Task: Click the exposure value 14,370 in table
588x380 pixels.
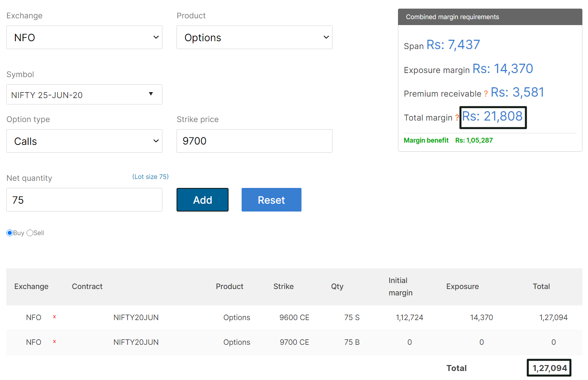Action: click(481, 317)
